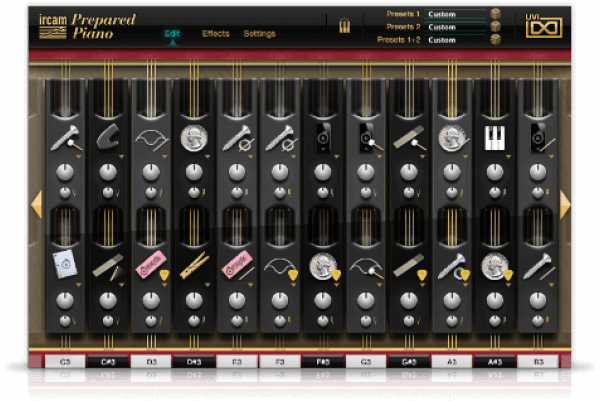
Task: Click the D3 key label
Action: coord(151,362)
